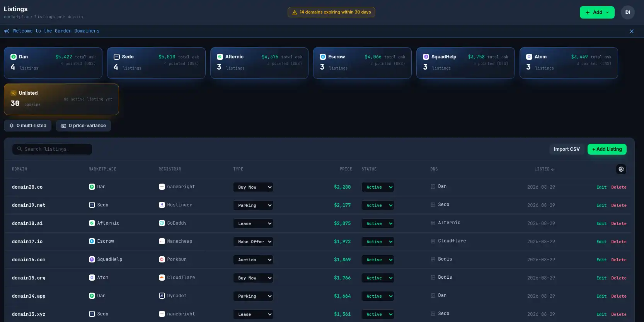Open the Make Offer dropdown for domain17.io
The height and width of the screenshot is (322, 644).
click(x=253, y=242)
